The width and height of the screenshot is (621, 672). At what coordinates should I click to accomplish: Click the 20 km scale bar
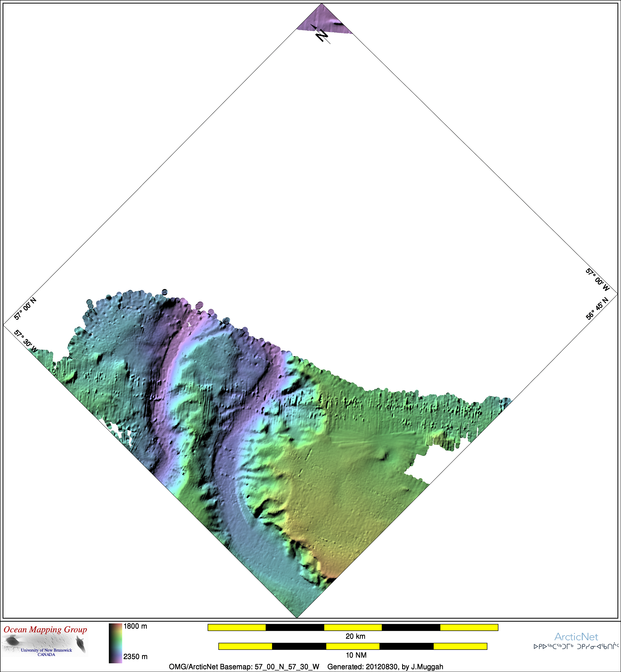(353, 627)
